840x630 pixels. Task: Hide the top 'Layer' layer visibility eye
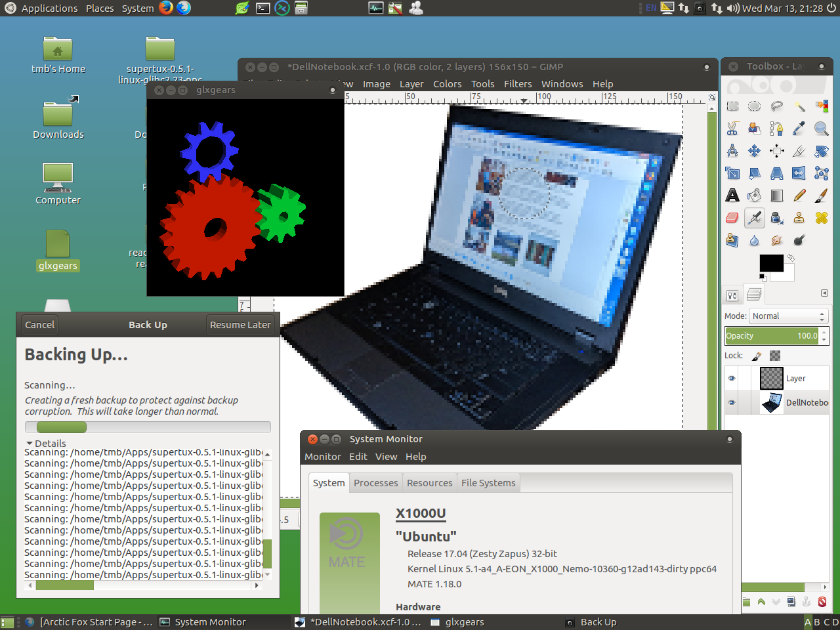(x=732, y=379)
